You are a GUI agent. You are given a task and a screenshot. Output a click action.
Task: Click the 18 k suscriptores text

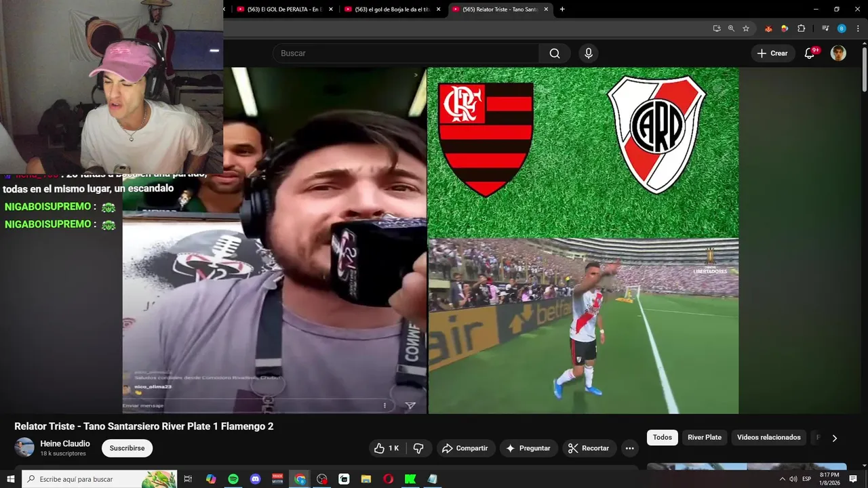(x=63, y=453)
